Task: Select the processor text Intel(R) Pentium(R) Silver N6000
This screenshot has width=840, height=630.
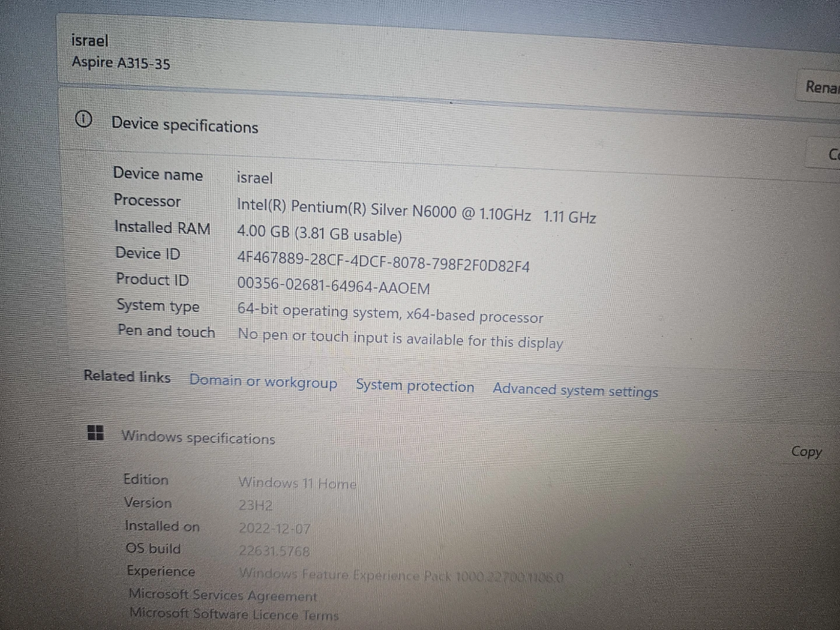Action: coord(346,208)
